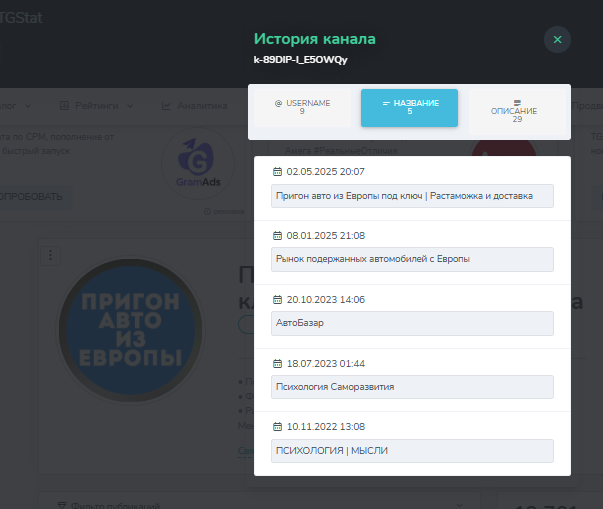Open the three-dot channel options menu
Screen dimensions: 603x509
(50, 255)
